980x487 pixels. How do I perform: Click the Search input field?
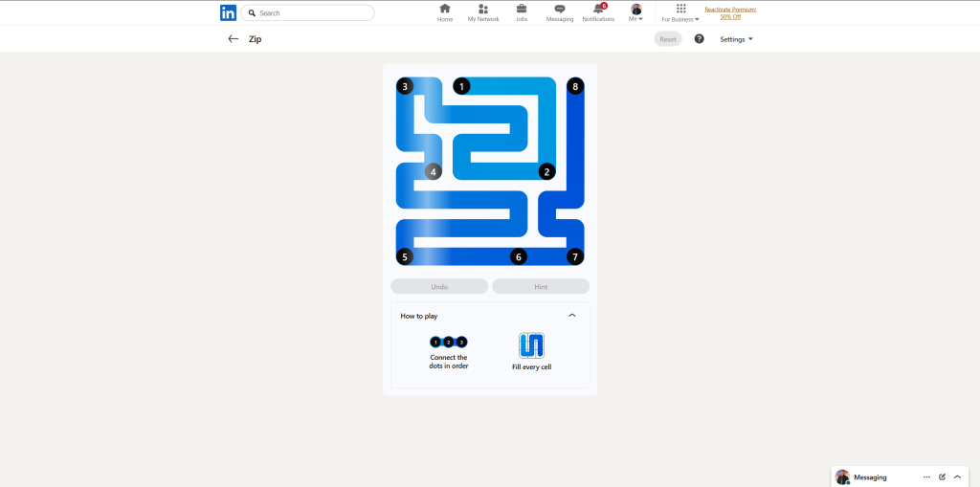tap(307, 12)
